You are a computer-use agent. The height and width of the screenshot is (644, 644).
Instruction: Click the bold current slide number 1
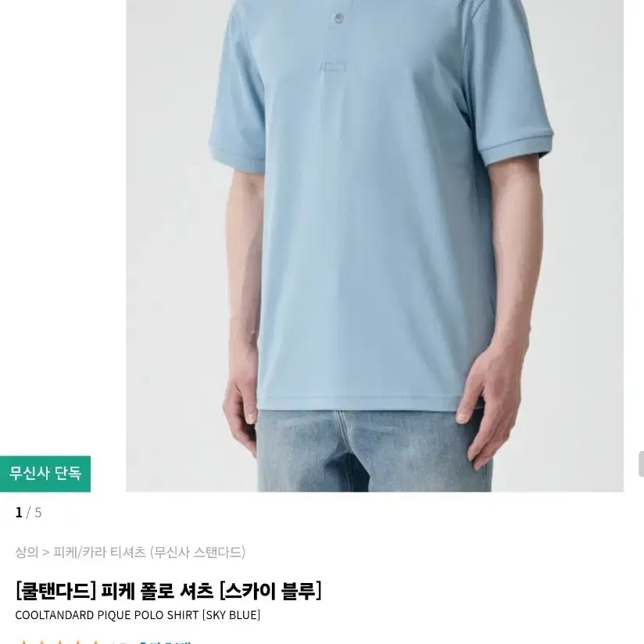pyautogui.click(x=19, y=513)
